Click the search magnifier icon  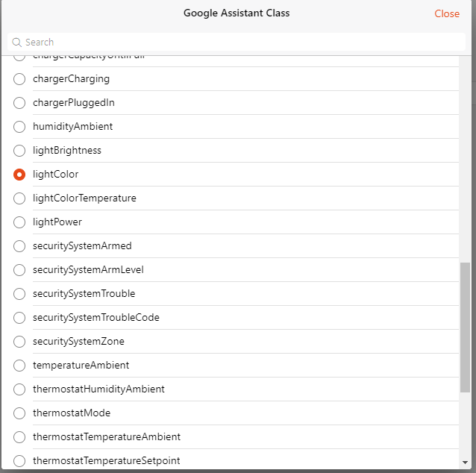[16, 43]
